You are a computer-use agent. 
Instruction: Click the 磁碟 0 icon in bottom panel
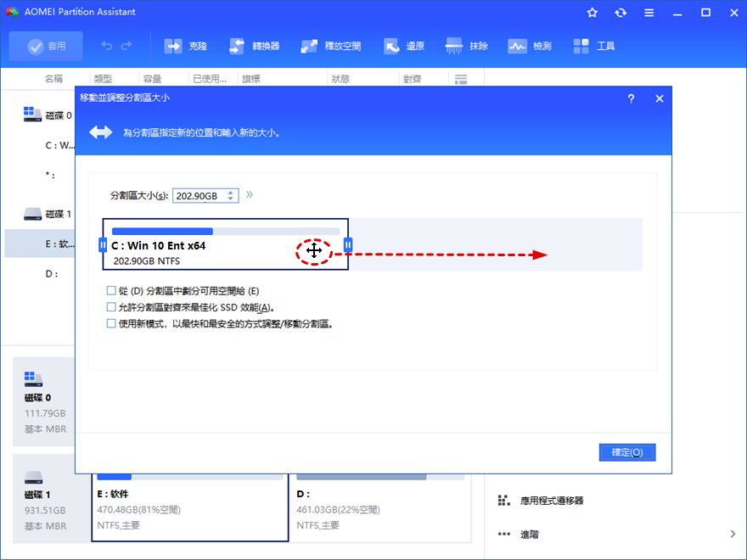(x=33, y=379)
